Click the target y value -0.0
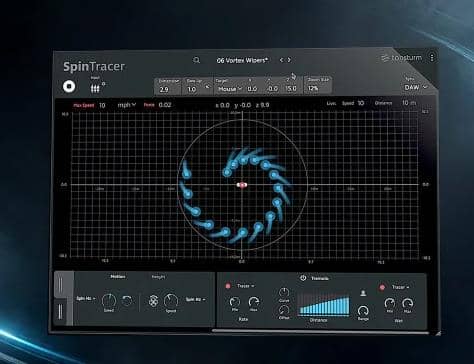The height and width of the screenshot is (364, 474). [272, 89]
